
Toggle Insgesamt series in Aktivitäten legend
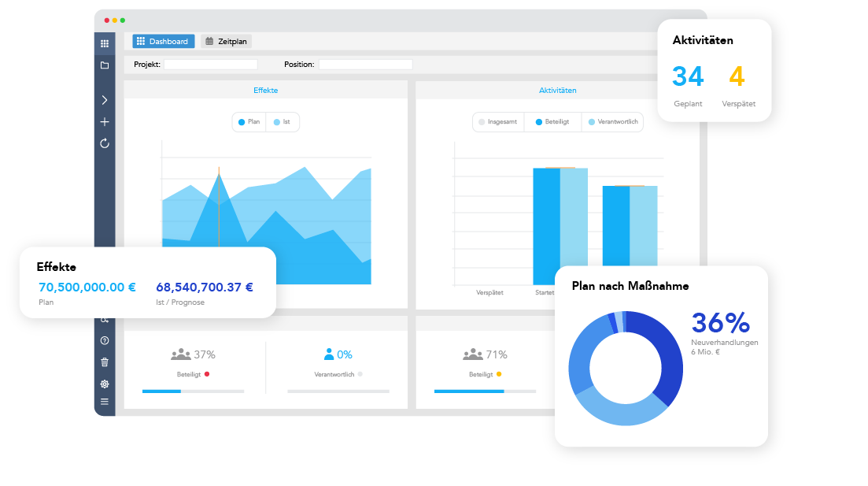click(x=498, y=122)
